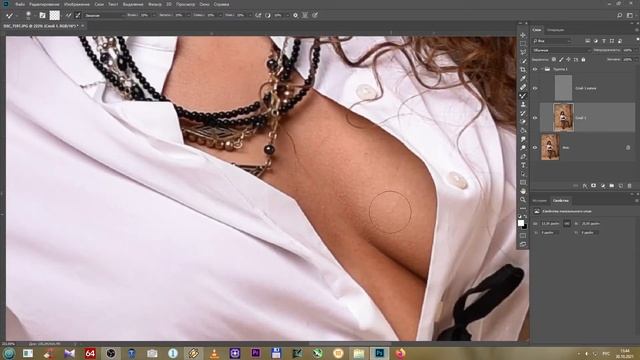Open mixer brush preset combination dropdown

tap(104, 15)
